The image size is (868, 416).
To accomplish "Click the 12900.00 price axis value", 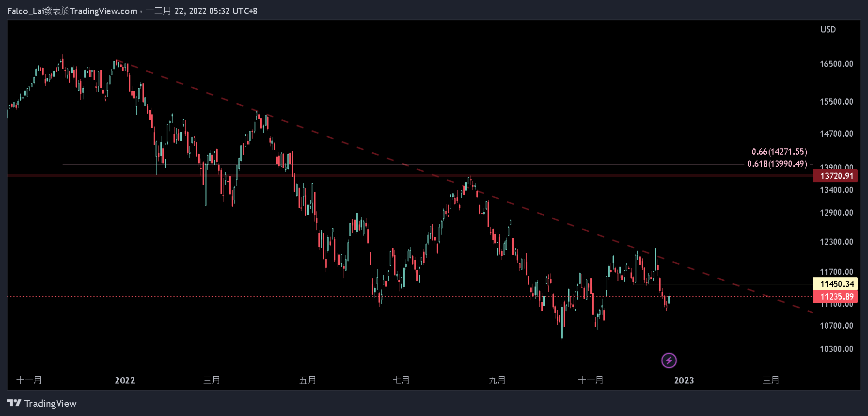I will pos(836,213).
